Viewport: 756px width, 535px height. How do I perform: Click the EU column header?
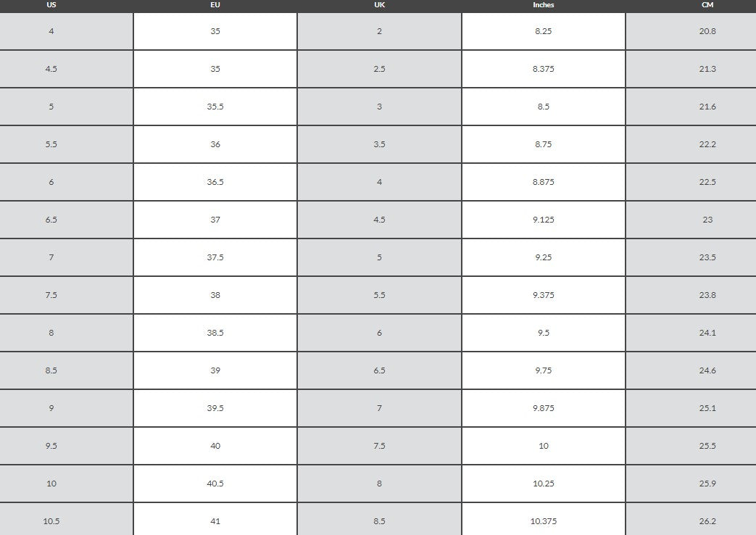pyautogui.click(x=215, y=5)
